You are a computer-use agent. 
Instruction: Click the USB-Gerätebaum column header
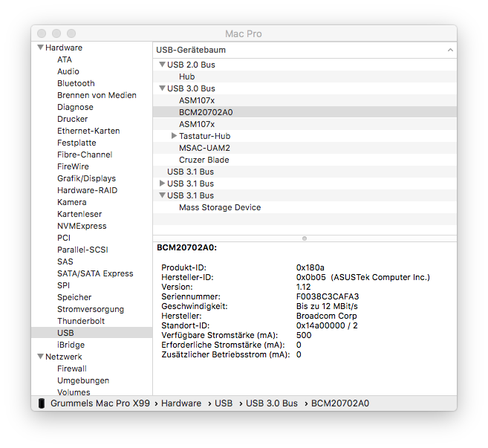tap(305, 50)
